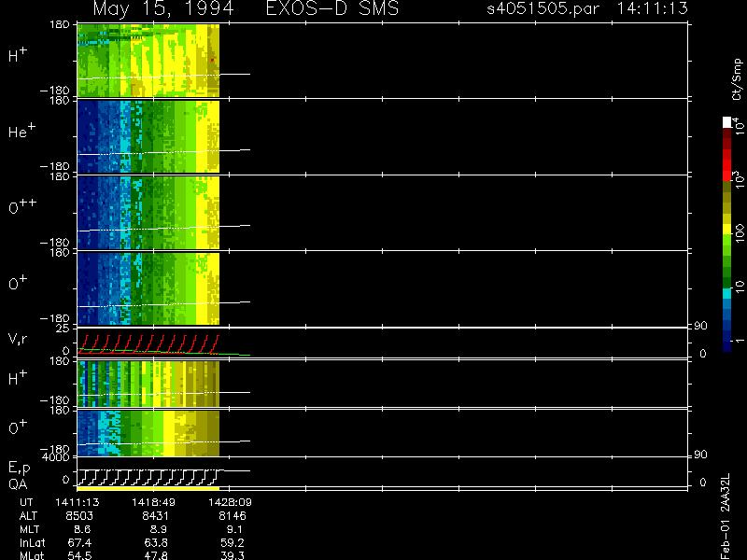Click the altitude value "8503"

click(79, 516)
